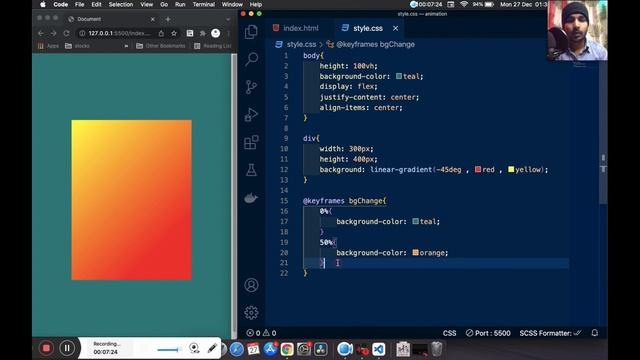Click the Port : 5500 status item
This screenshot has height=360, width=640.
[x=488, y=333]
